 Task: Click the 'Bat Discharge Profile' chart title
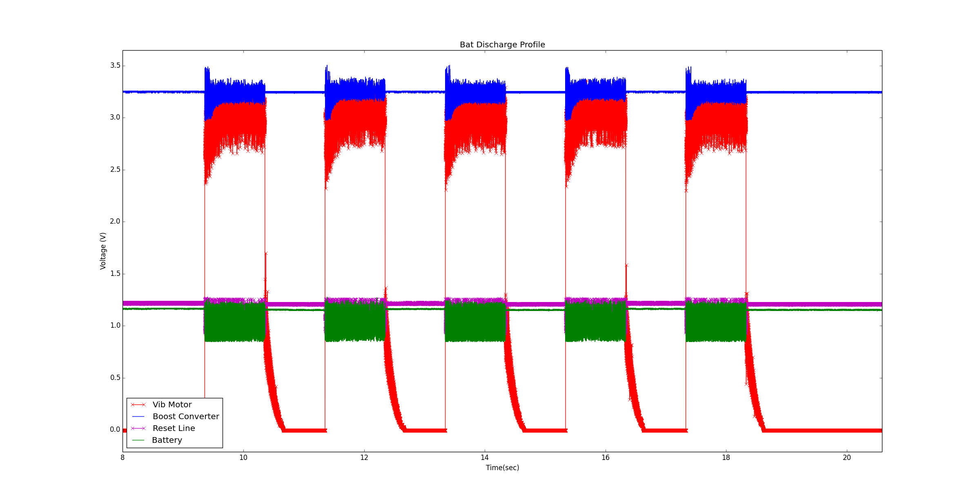[502, 45]
